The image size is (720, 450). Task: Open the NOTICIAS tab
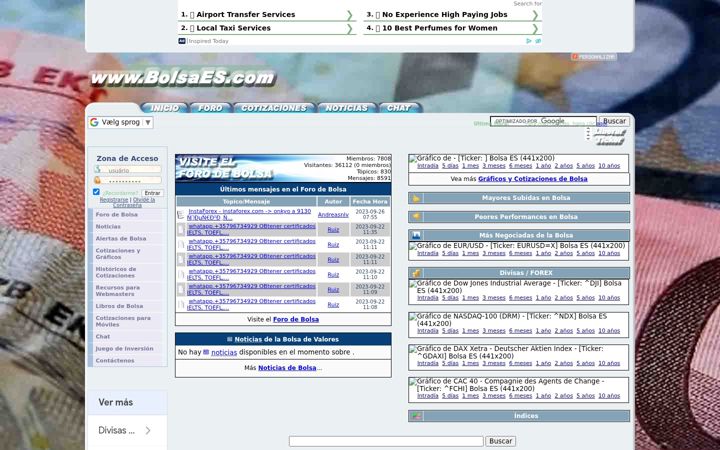[x=347, y=108]
